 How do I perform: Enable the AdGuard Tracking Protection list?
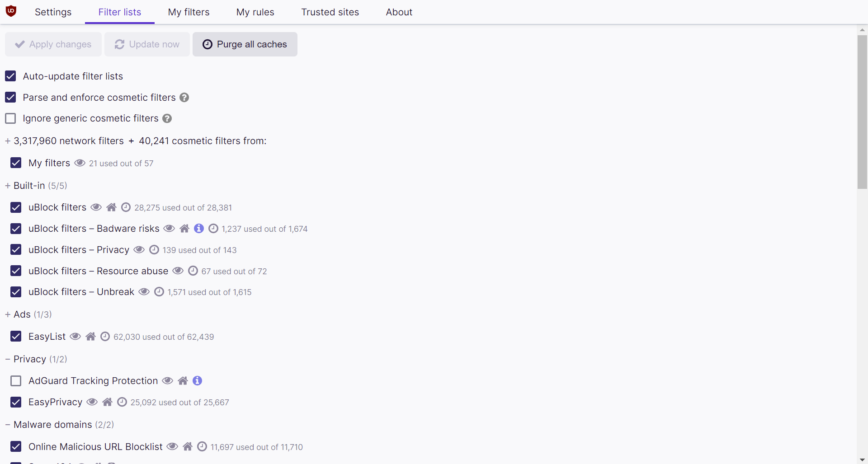pyautogui.click(x=16, y=381)
